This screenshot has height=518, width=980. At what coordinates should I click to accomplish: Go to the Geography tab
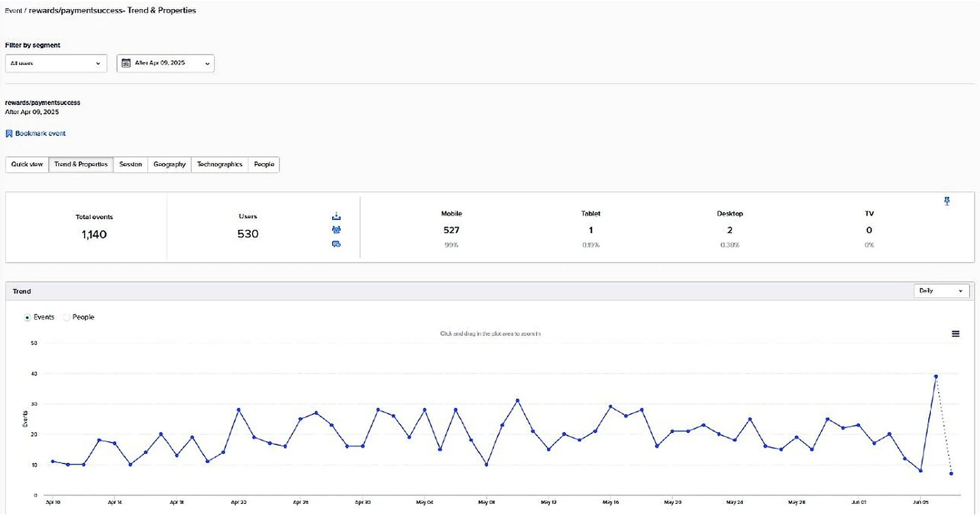pos(169,164)
